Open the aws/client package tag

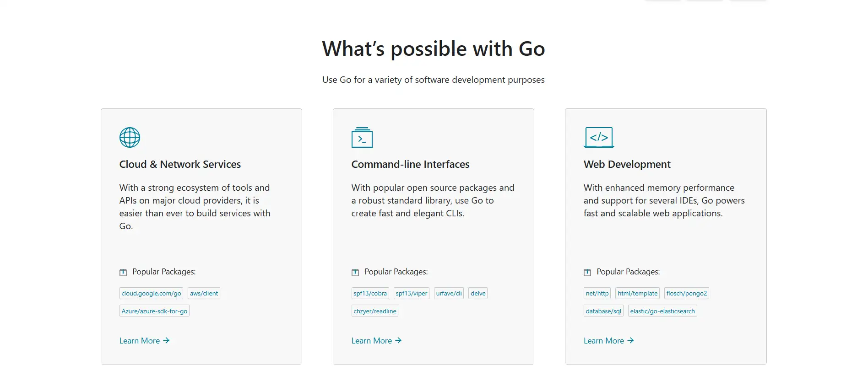204,293
